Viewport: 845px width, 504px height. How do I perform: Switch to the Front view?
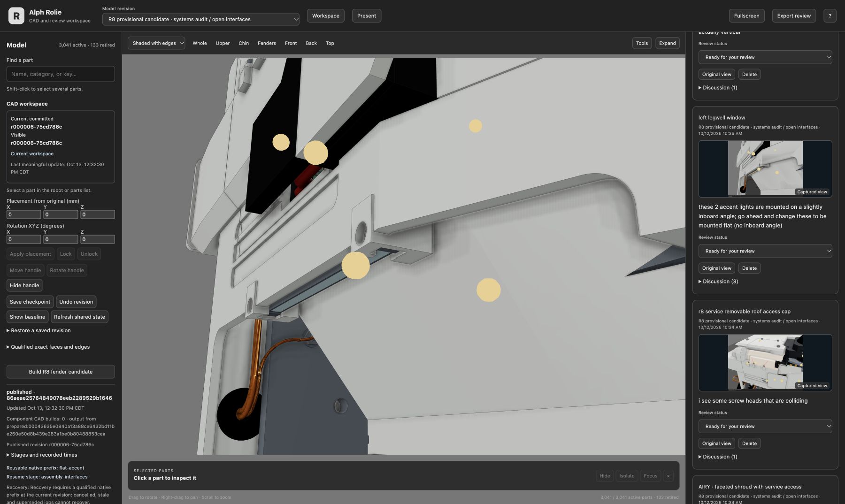pos(291,43)
